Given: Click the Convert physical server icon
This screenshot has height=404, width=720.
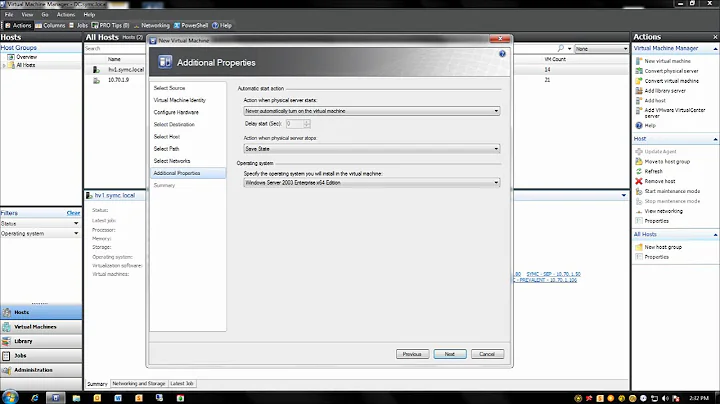Looking at the screenshot, I should coord(639,71).
